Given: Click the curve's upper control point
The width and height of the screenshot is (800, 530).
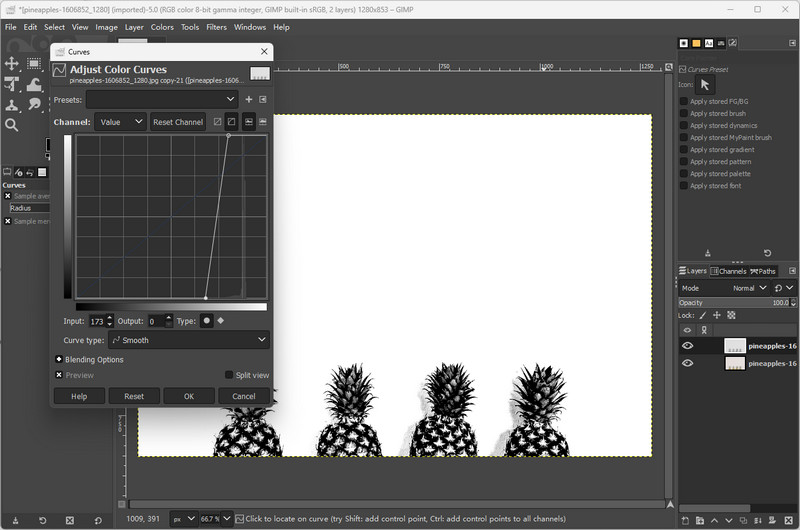Looking at the screenshot, I should 229,136.
